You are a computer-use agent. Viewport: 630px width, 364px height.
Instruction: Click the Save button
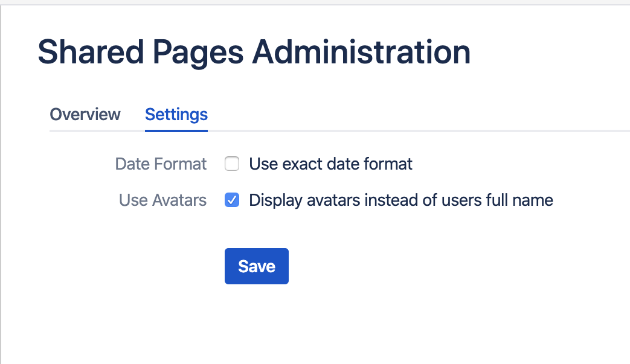click(256, 266)
